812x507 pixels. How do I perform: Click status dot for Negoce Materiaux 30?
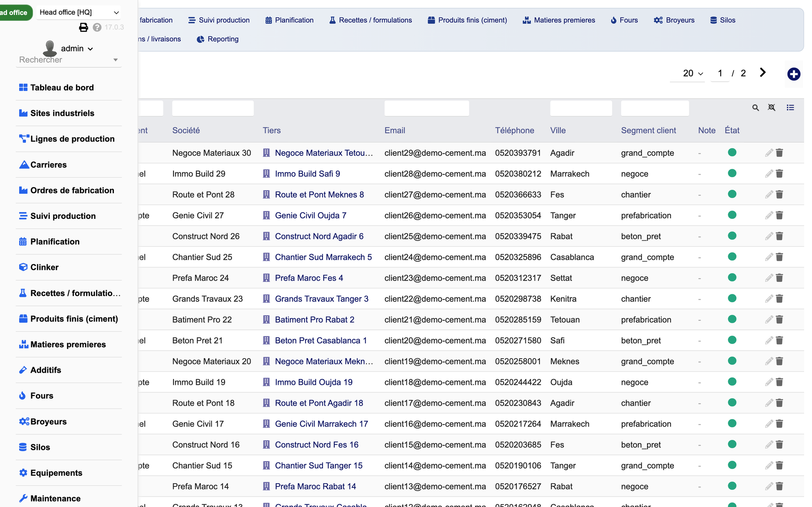(x=732, y=153)
